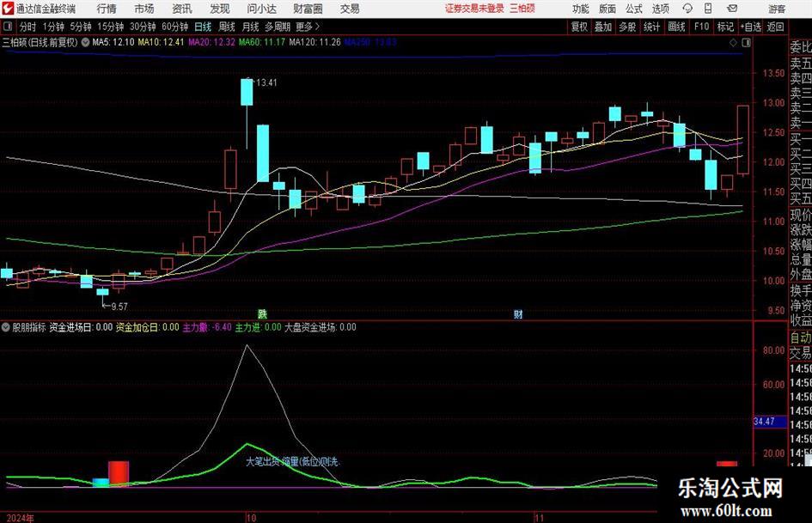Open the 资讯 menu
This screenshot has height=523, width=812.
click(182, 9)
